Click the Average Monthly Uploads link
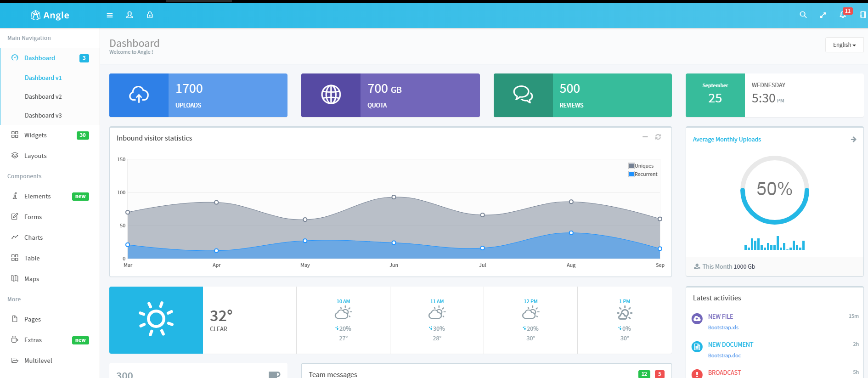Screen dimensions: 868x378 [x=727, y=140]
